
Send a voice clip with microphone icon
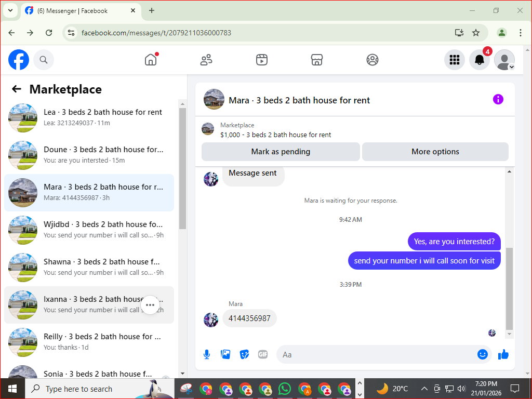(x=207, y=354)
